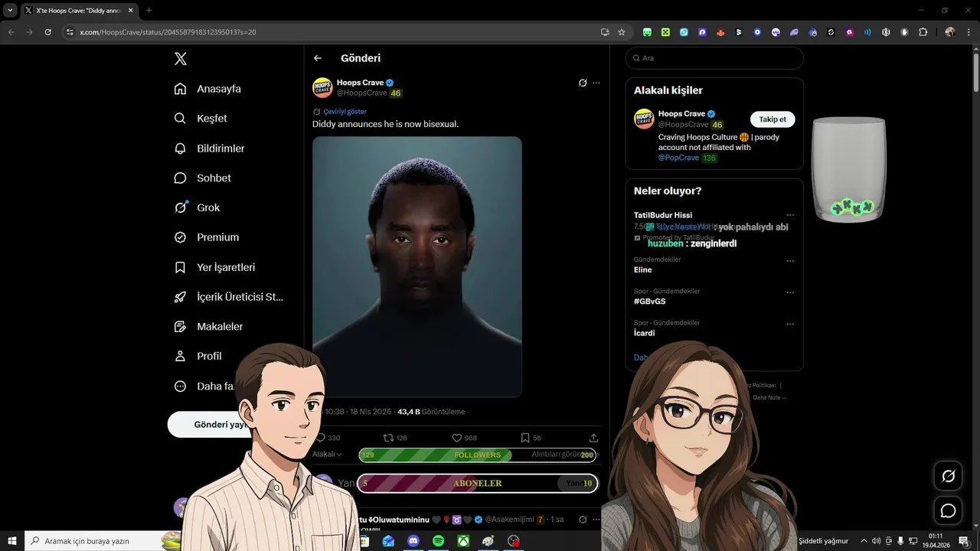Image resolution: width=980 pixels, height=551 pixels.
Task: Show hidden system tray icons
Action: point(864,541)
